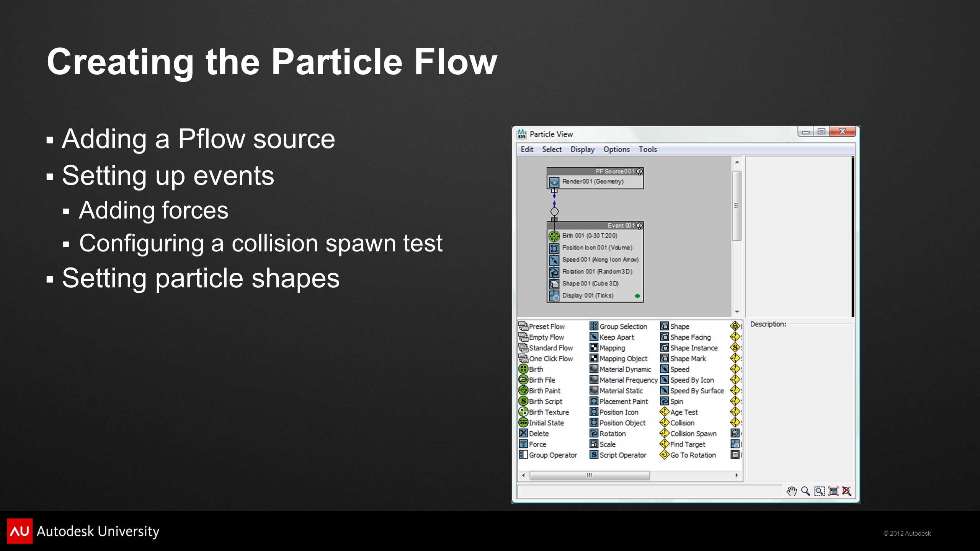Select the Keep Apart operator
Viewport: 980px width, 551px height.
612,337
